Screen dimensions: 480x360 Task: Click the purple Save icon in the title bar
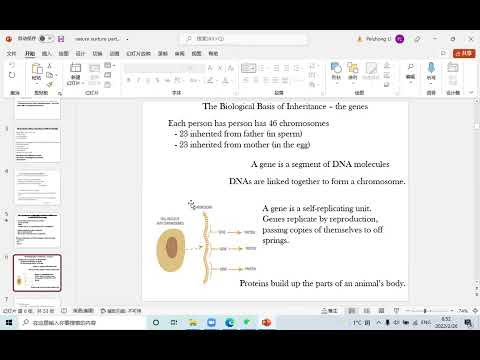pyautogui.click(x=61, y=39)
